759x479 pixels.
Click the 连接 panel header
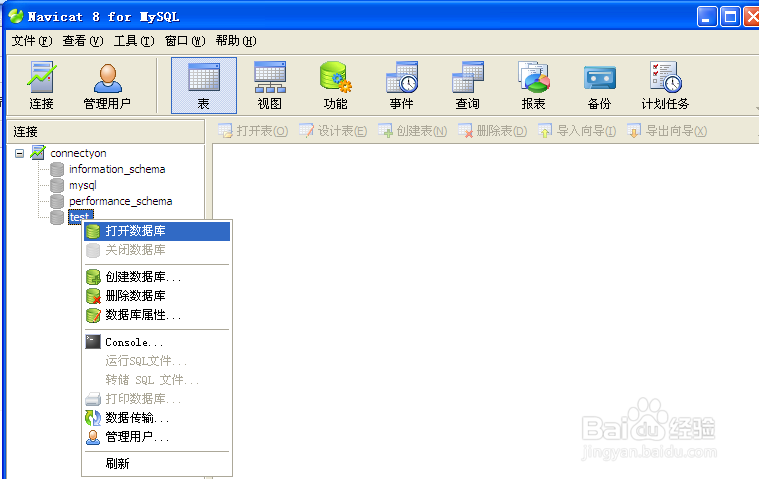[106, 132]
